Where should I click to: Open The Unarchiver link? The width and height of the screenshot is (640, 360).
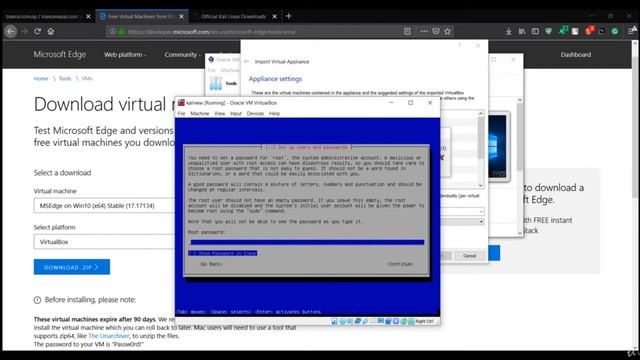point(109,336)
